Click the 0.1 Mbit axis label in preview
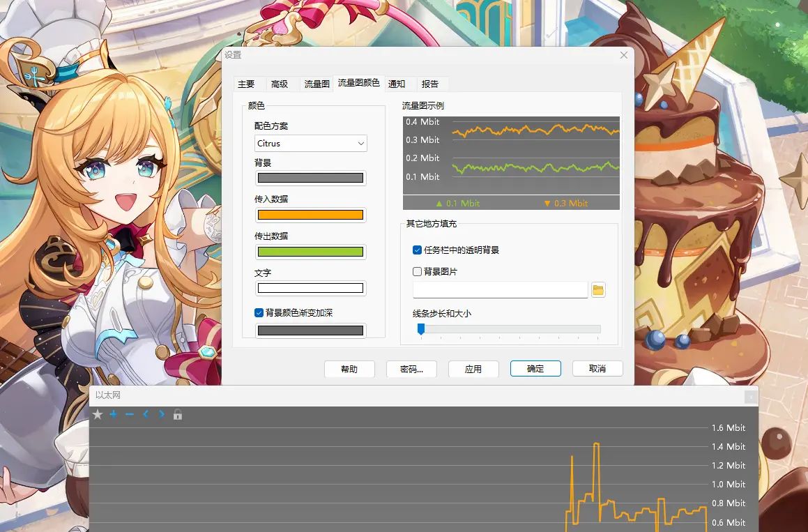This screenshot has height=532, width=808. coord(422,176)
